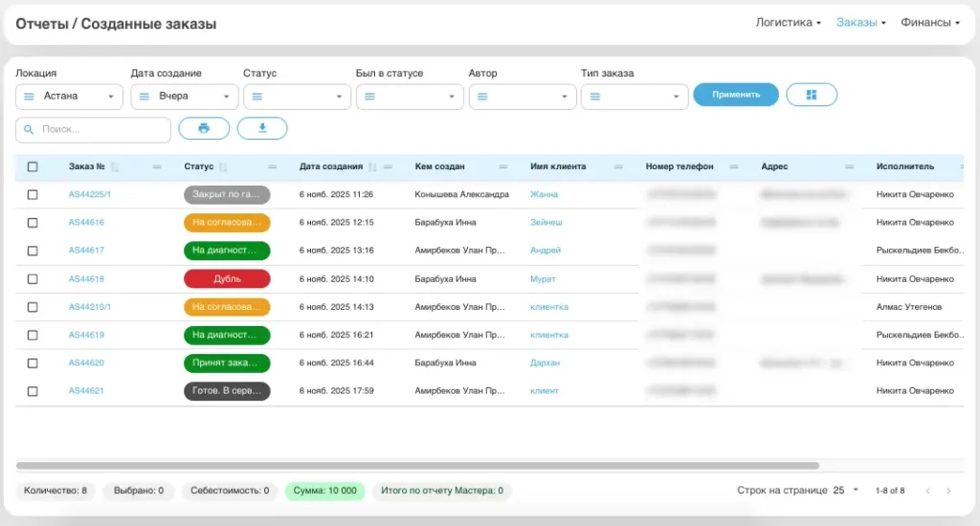The image size is (980, 526).
Task: Click the download export icon
Action: [x=262, y=128]
